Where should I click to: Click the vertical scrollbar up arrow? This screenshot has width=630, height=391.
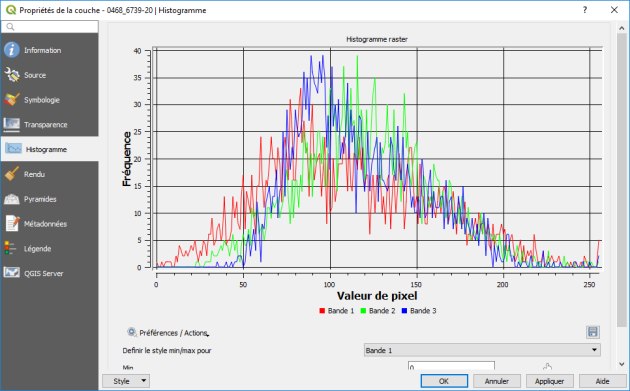[x=622, y=28]
